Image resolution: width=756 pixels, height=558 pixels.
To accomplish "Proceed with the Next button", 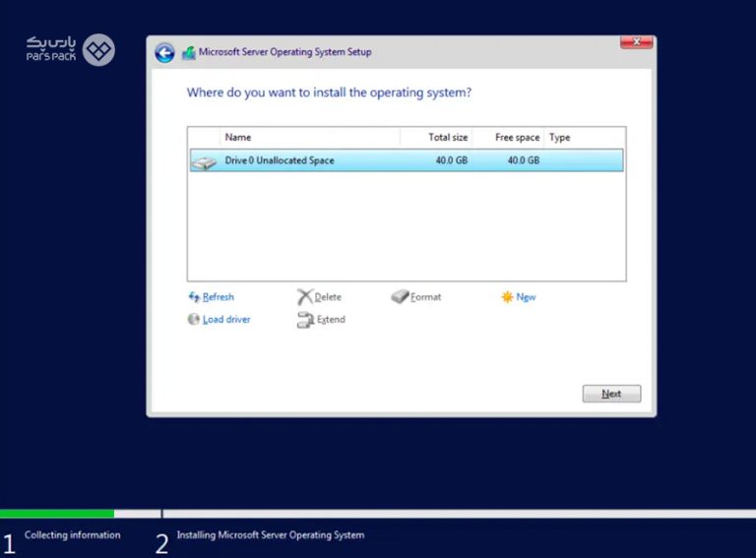I will pos(611,394).
